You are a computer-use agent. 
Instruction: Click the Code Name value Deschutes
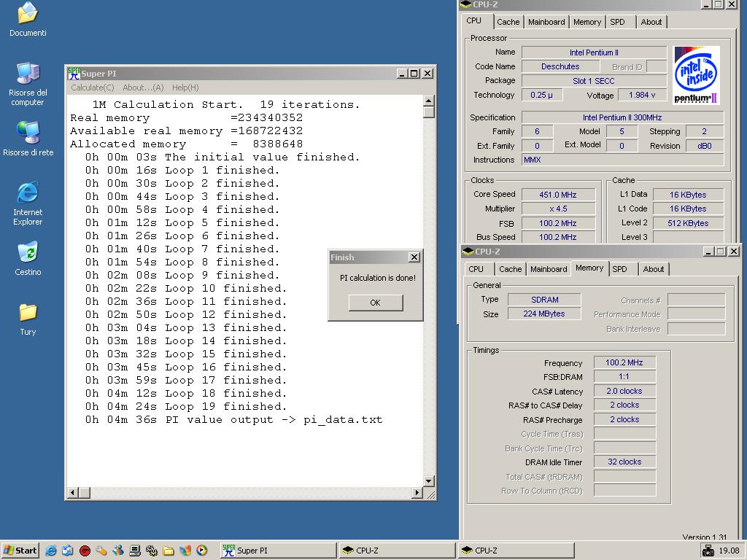[560, 66]
